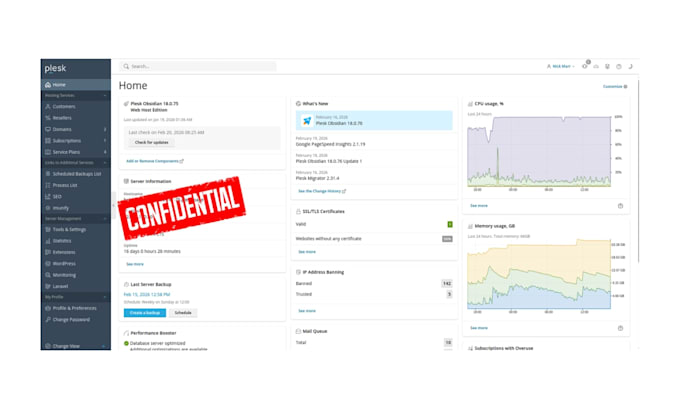Screen dimensions: 680x409
Task: Click the Laravel icon in the sidebar
Action: (x=48, y=286)
